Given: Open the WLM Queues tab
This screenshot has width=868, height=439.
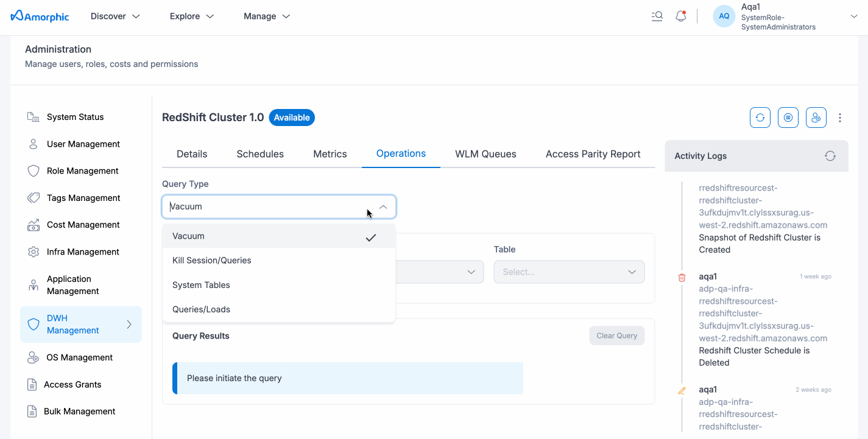Looking at the screenshot, I should pyautogui.click(x=485, y=154).
